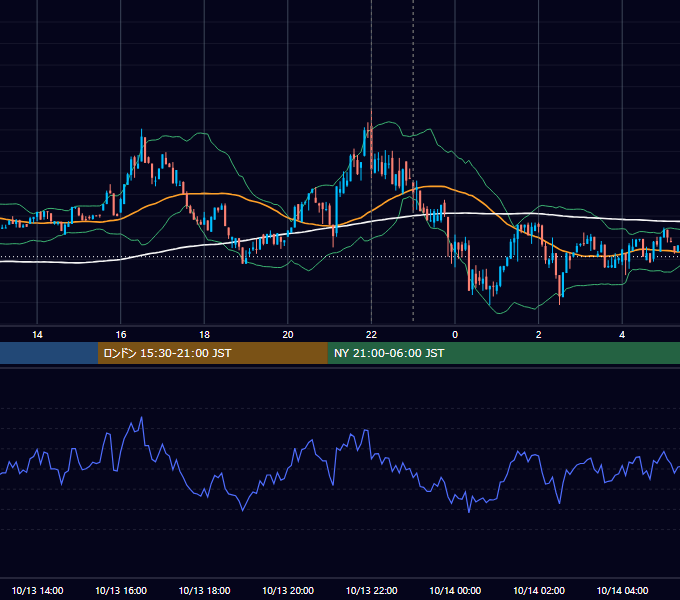This screenshot has width=680, height=600.
Task: Click the NY 21:00-06:00 JST session band
Action: tap(503, 353)
